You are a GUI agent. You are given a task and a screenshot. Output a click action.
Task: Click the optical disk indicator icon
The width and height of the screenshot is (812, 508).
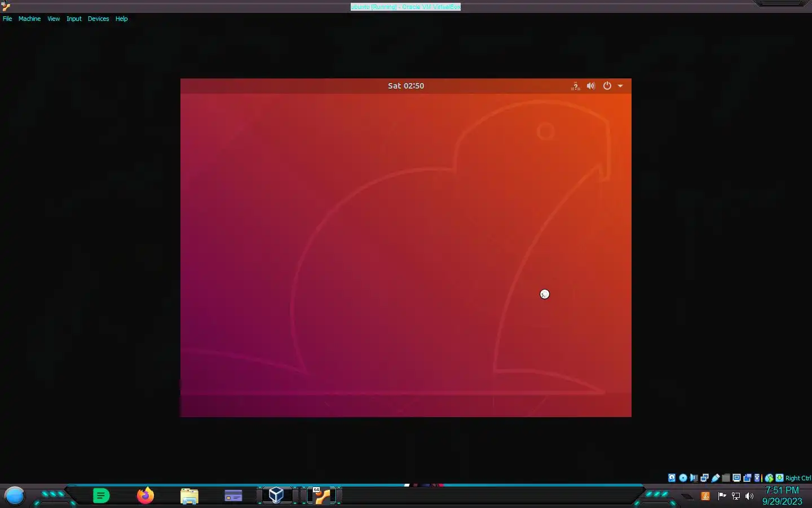point(683,478)
